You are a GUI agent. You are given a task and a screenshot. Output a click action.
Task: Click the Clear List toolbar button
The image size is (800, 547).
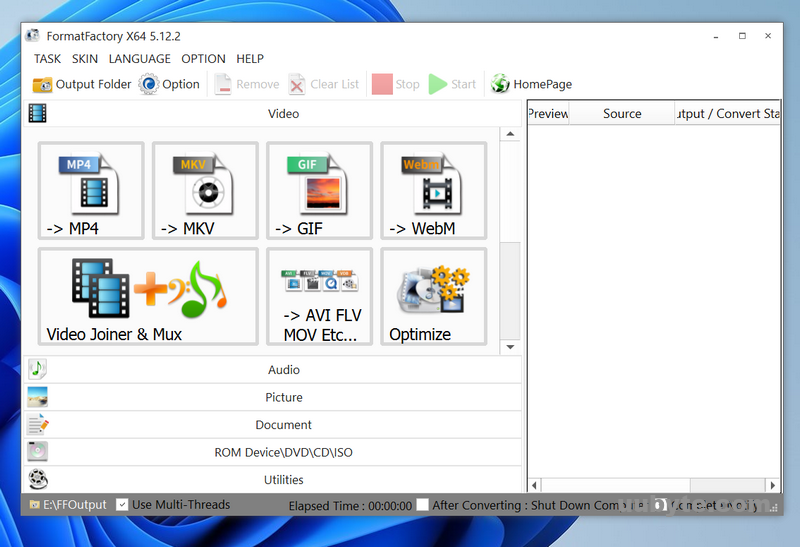pyautogui.click(x=324, y=84)
